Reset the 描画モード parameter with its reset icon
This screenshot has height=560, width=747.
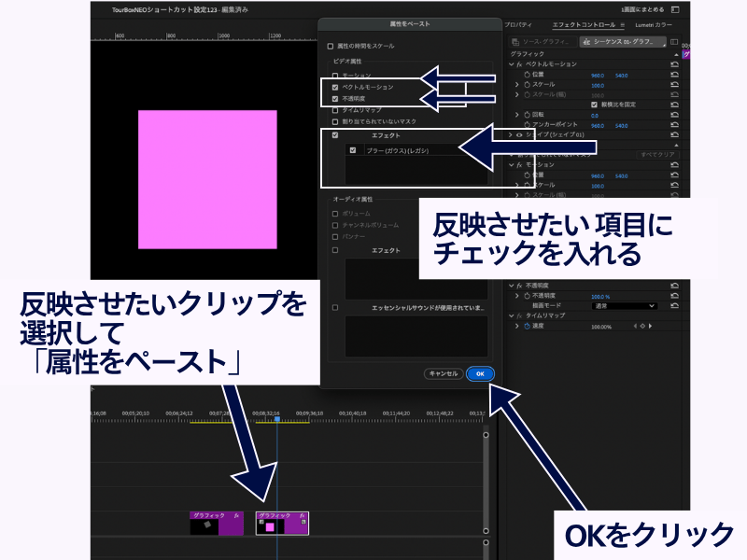tap(673, 306)
